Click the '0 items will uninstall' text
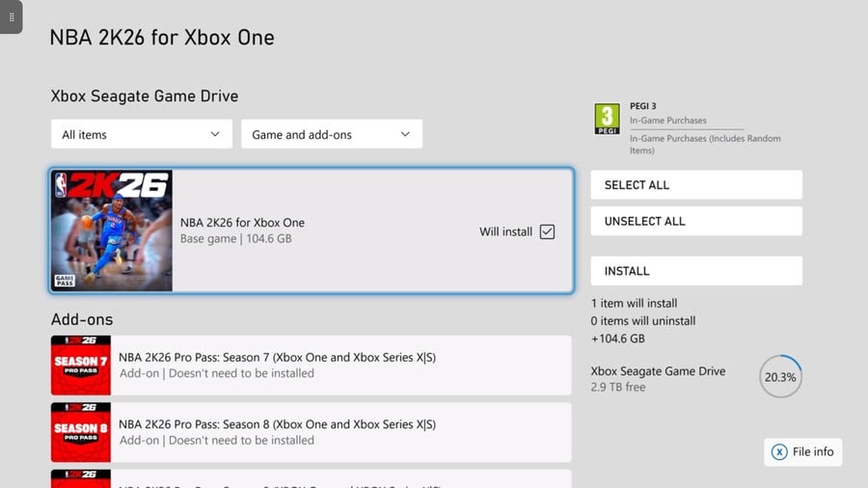Image resolution: width=868 pixels, height=488 pixels. pyautogui.click(x=643, y=321)
